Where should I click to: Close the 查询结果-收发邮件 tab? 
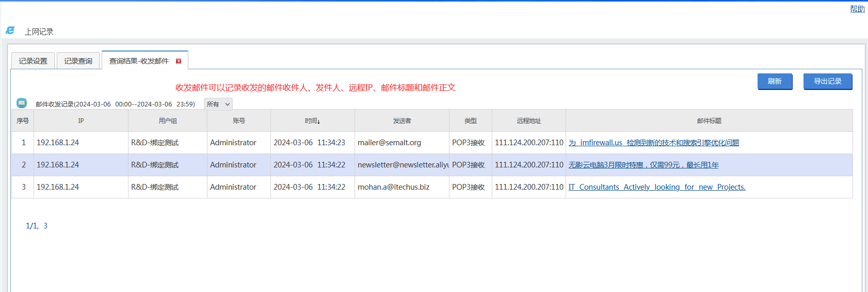tap(179, 61)
